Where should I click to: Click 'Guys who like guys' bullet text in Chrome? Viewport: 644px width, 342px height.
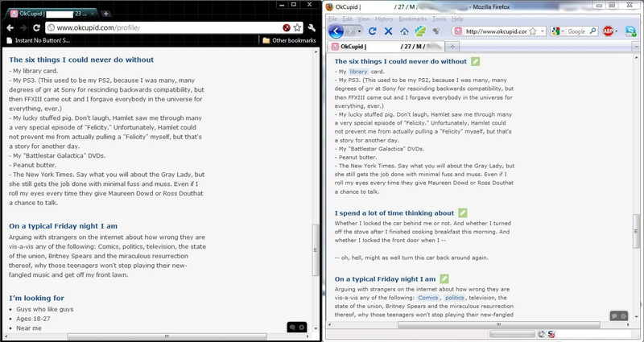[45, 309]
